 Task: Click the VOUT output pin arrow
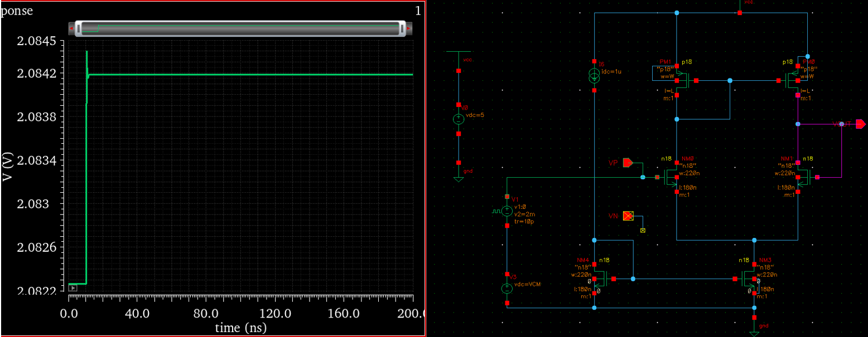861,124
